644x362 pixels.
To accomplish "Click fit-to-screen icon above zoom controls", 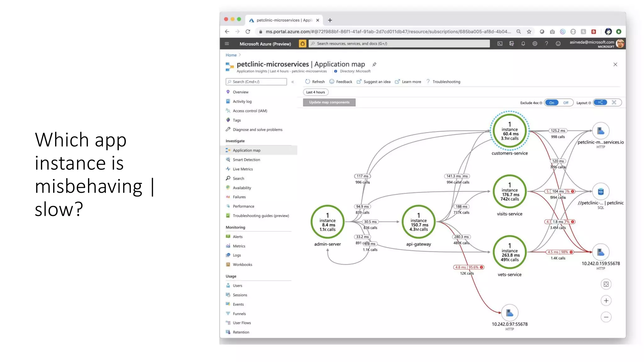I will (x=606, y=284).
